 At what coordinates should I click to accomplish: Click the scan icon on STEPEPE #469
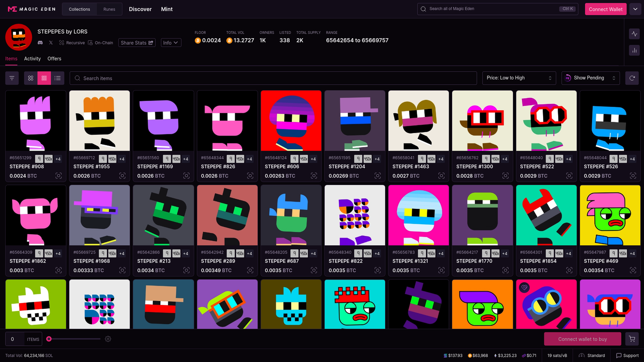633,270
